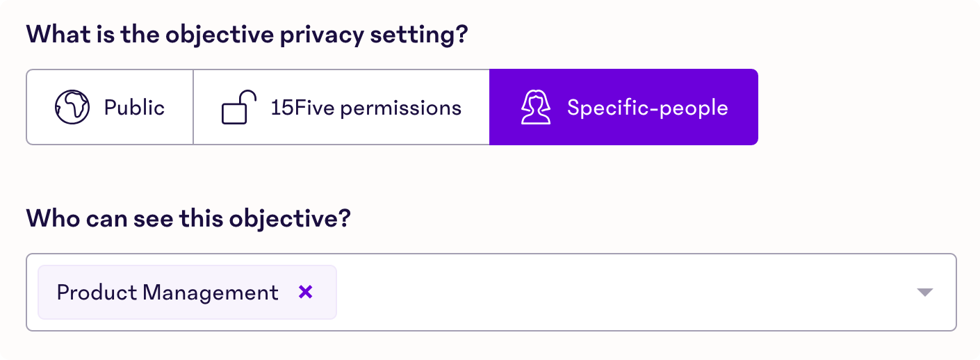This screenshot has width=980, height=360.
Task: Click 'What is the objective privacy setting?' heading
Action: (x=246, y=35)
